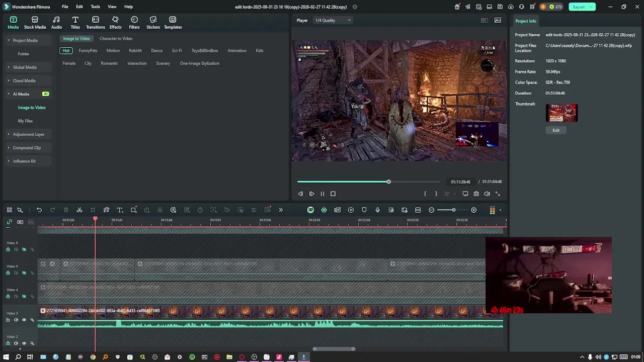The height and width of the screenshot is (362, 644).
Task: Toggle visibility eye on Video 5 track
Action: (x=24, y=273)
